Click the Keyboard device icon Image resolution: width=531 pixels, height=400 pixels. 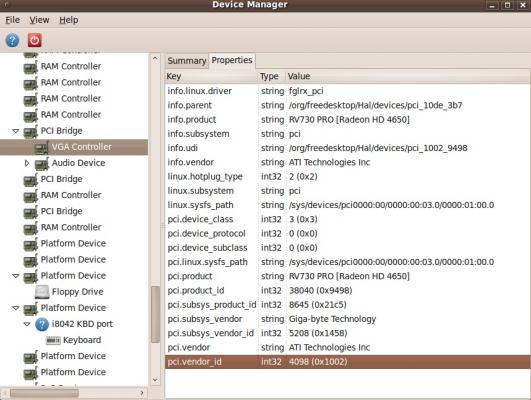click(53, 340)
